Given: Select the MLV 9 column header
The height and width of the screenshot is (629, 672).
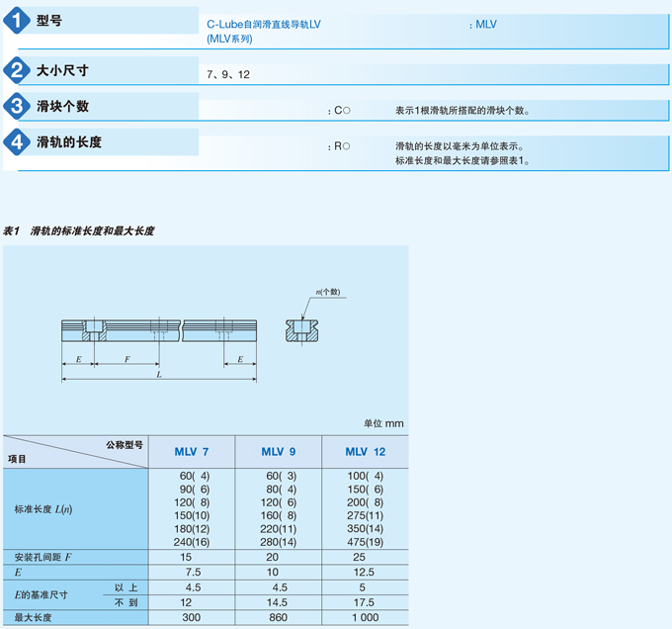Looking at the screenshot, I should pyautogui.click(x=279, y=452).
